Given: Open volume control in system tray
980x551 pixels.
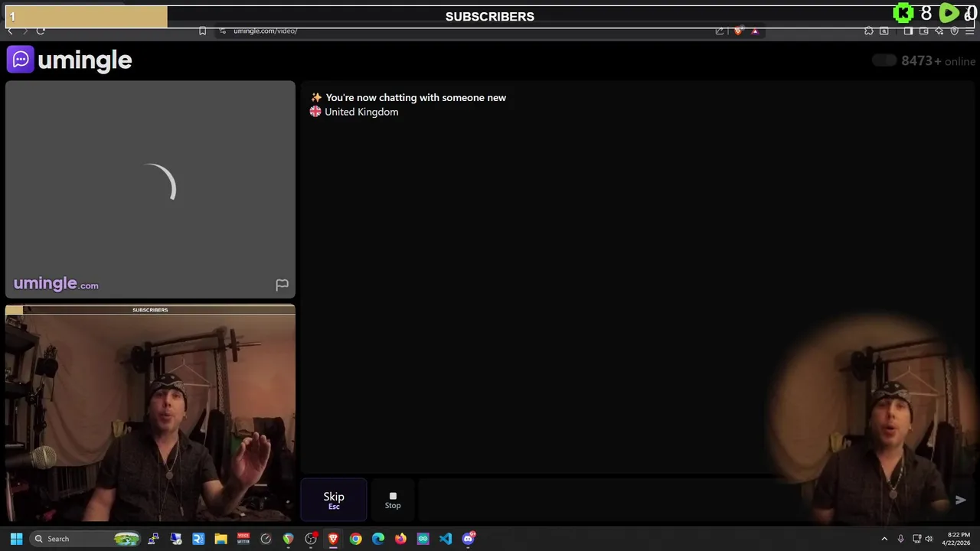Looking at the screenshot, I should [929, 539].
